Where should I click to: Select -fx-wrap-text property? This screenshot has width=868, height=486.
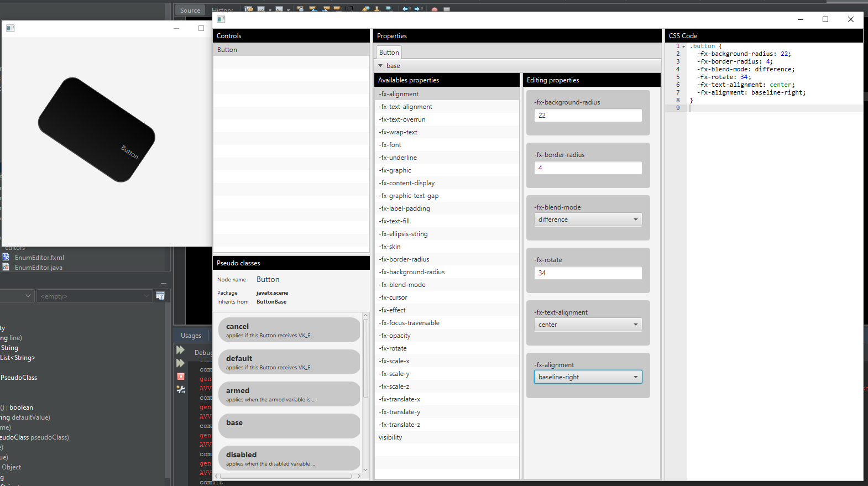pyautogui.click(x=447, y=132)
